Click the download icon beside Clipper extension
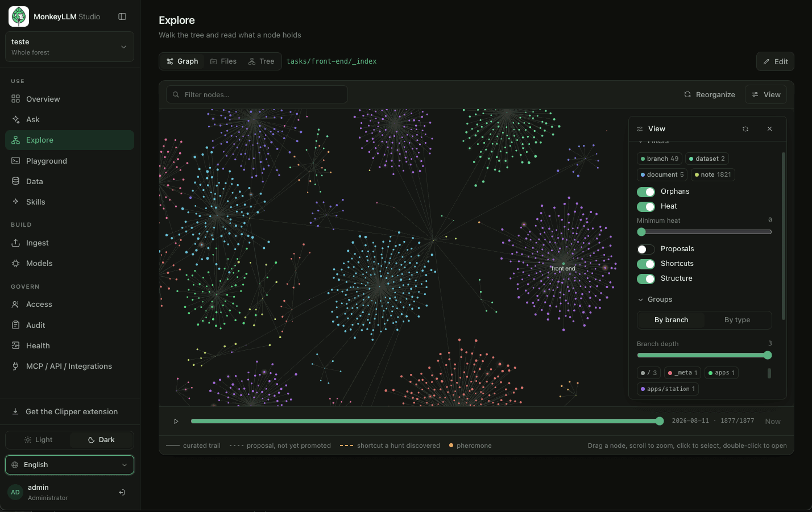 click(15, 411)
